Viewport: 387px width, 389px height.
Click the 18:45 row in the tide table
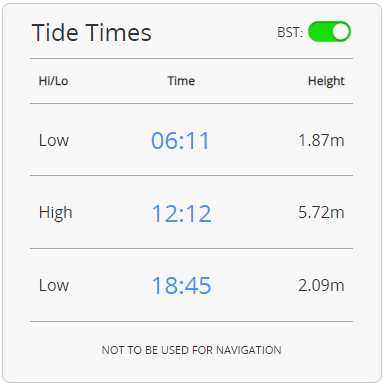[191, 285]
